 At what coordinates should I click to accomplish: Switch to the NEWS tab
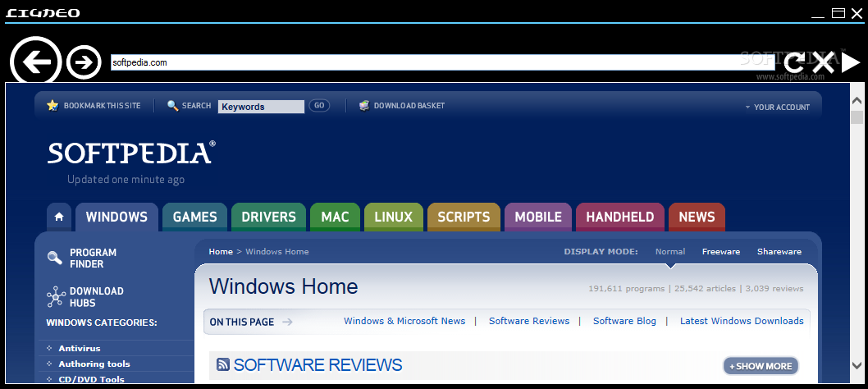(697, 217)
